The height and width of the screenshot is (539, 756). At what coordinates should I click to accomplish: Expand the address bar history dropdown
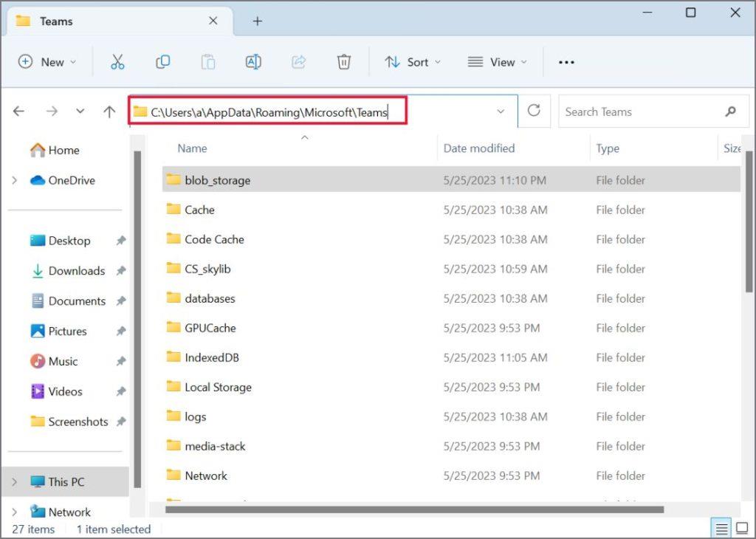tap(501, 111)
